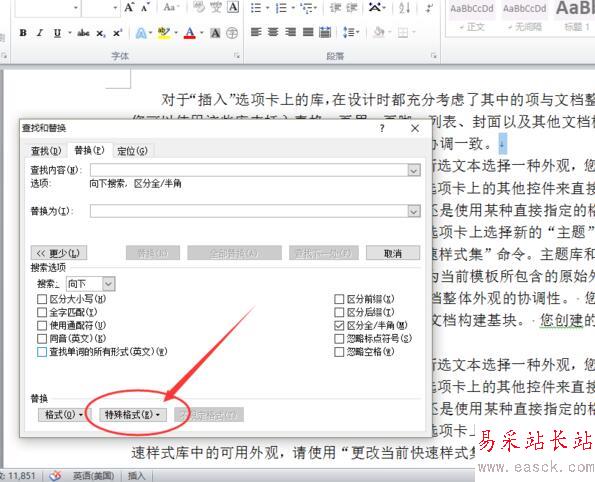Expand the font size dropdown arrow
The height and width of the screenshot is (482, 595).
click(x=115, y=7)
